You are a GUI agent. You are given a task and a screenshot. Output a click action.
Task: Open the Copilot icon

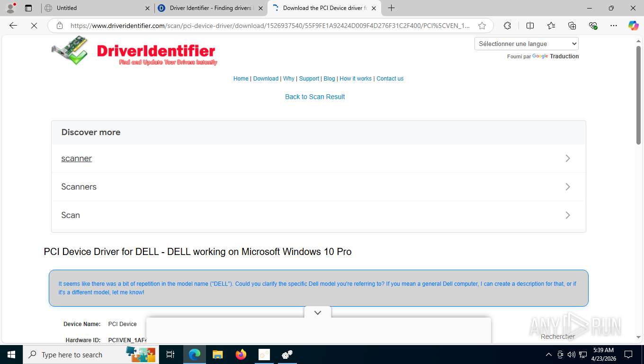[633, 26]
